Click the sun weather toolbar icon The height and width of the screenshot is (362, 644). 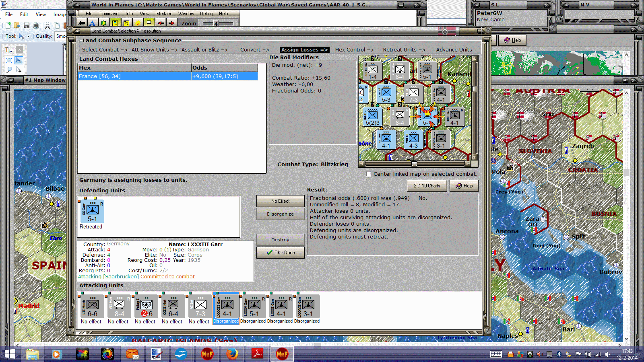pyautogui.click(x=138, y=23)
